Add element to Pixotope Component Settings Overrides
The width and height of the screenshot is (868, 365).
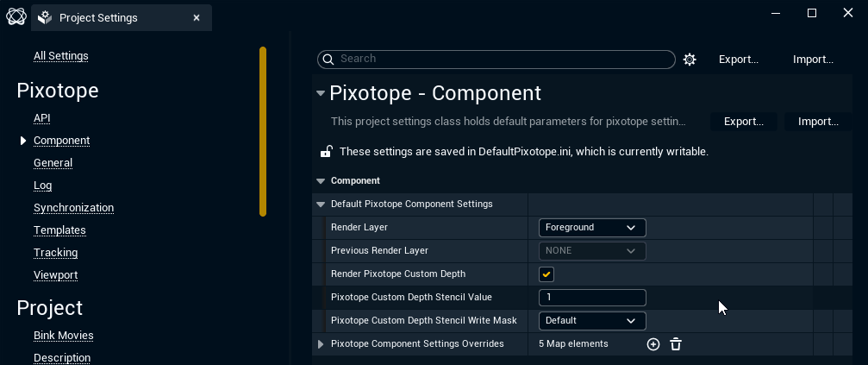653,344
